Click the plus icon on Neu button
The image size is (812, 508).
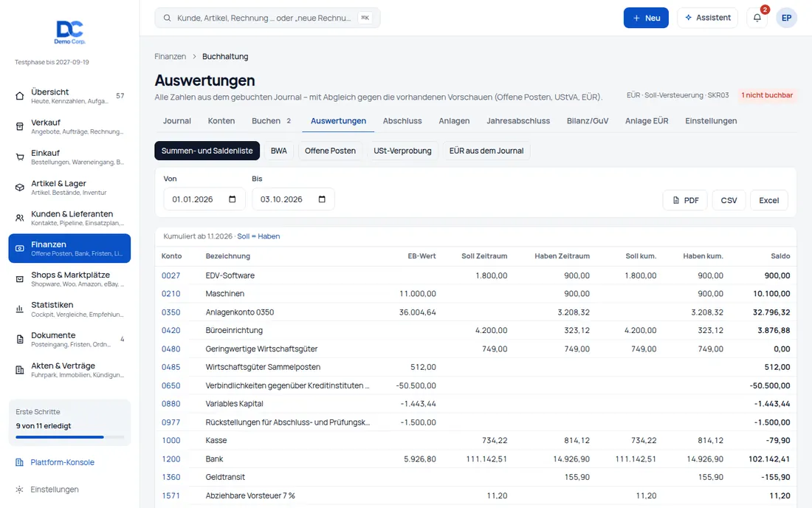(x=636, y=18)
